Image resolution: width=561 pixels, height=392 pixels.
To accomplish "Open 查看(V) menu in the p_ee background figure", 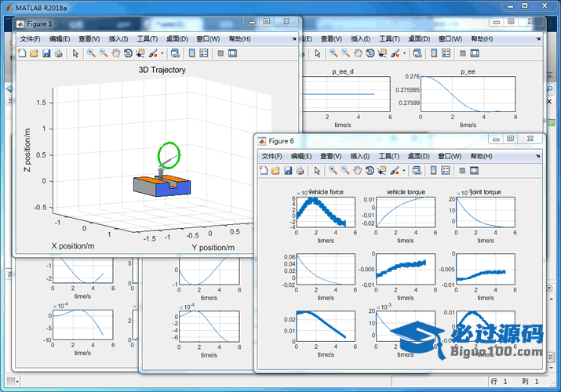I will tap(331, 39).
